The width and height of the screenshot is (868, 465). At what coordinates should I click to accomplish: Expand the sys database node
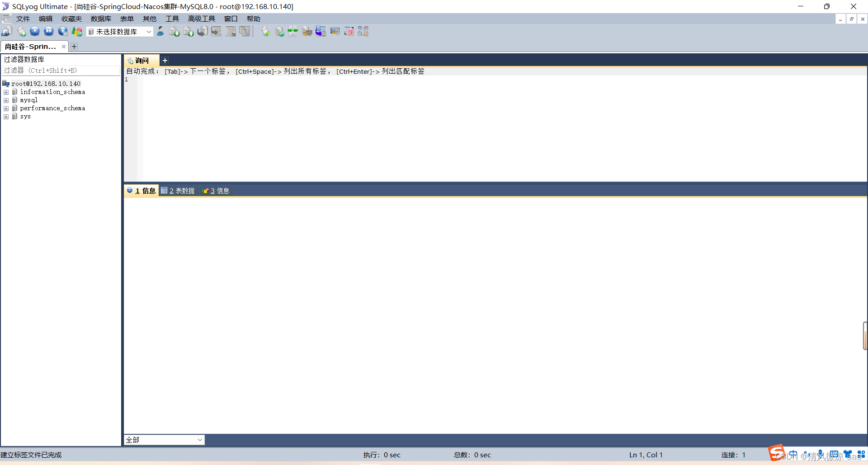pyautogui.click(x=6, y=117)
